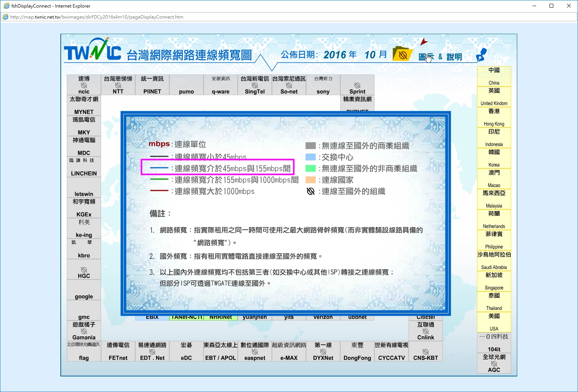578x392 pixels.
Task: Click the overseas-link icon in the Gamania cell
Action: click(x=84, y=331)
